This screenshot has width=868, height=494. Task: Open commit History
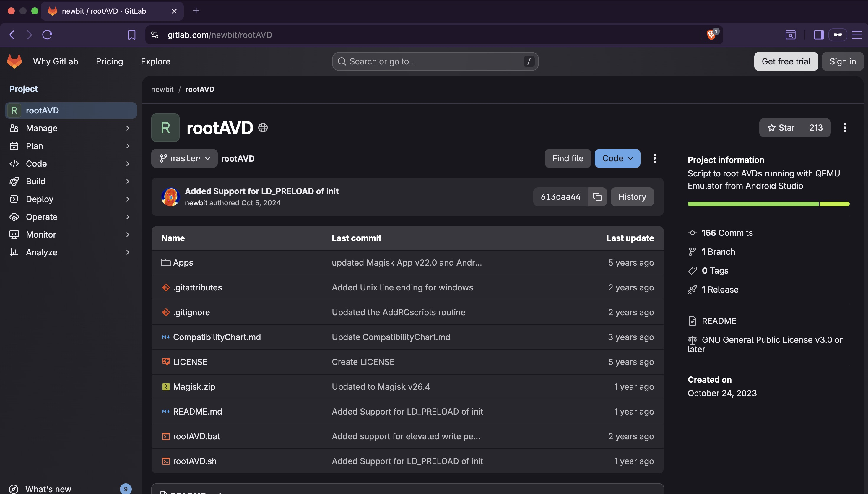click(632, 197)
